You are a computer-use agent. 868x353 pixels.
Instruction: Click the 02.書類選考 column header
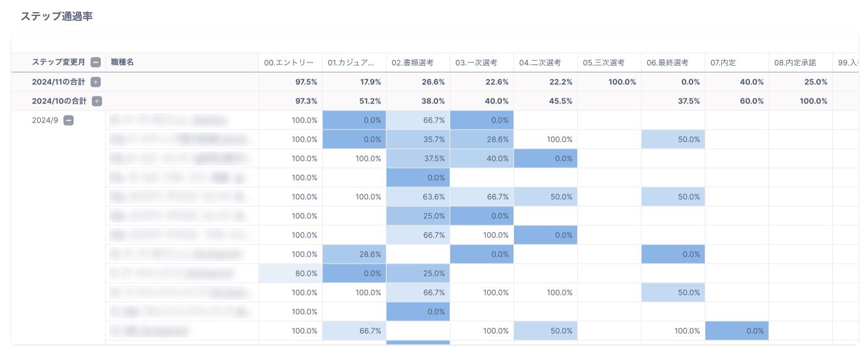(413, 63)
